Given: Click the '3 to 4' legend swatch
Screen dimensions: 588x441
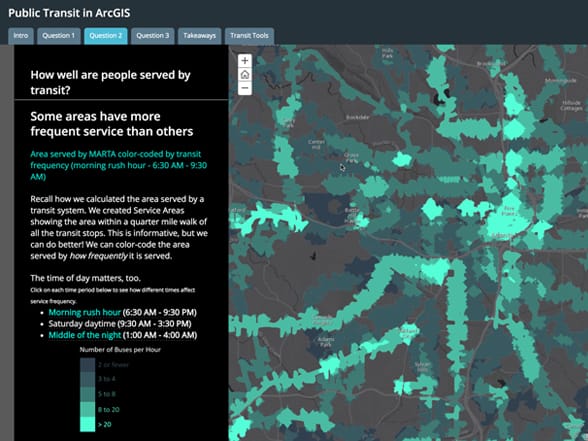Looking at the screenshot, I should [87, 379].
